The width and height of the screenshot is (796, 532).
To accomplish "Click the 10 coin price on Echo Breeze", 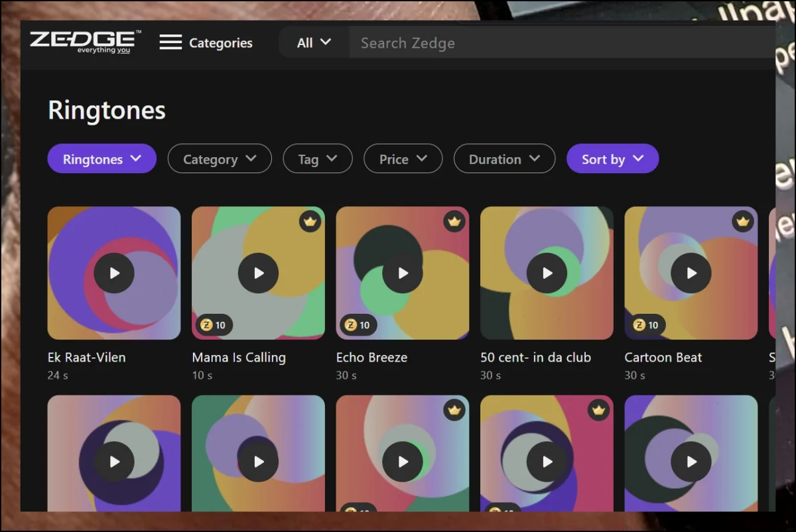I will pos(358,325).
